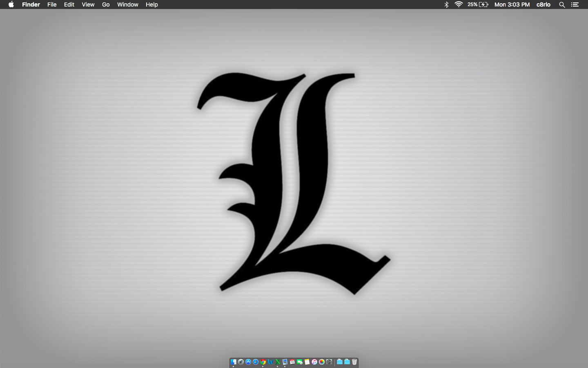Open the Go menu
Viewport: 588px width, 368px height.
pos(106,4)
